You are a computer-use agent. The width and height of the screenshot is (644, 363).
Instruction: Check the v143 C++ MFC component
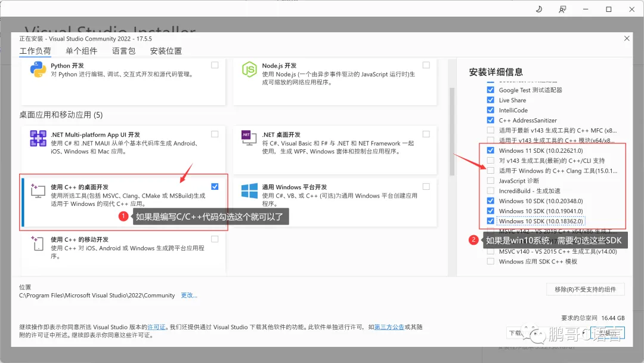[x=490, y=130]
